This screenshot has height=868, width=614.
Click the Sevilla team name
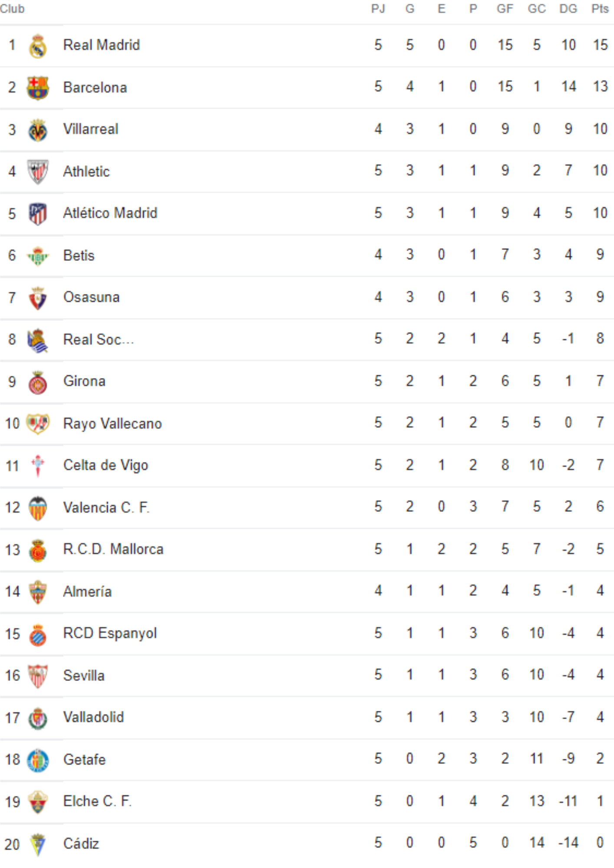click(84, 675)
